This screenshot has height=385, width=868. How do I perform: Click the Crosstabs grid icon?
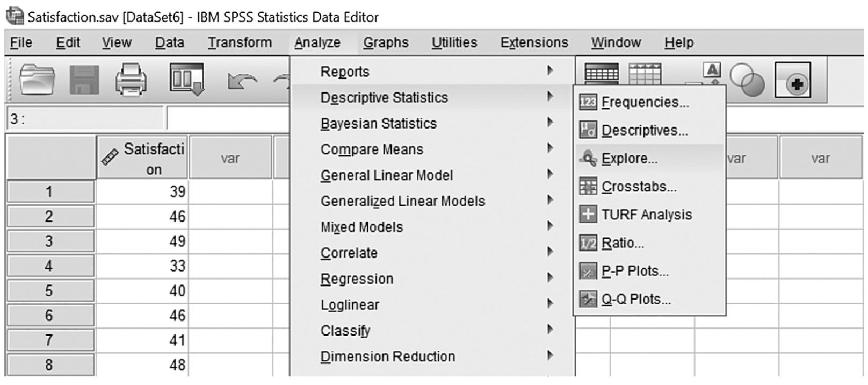pos(588,187)
